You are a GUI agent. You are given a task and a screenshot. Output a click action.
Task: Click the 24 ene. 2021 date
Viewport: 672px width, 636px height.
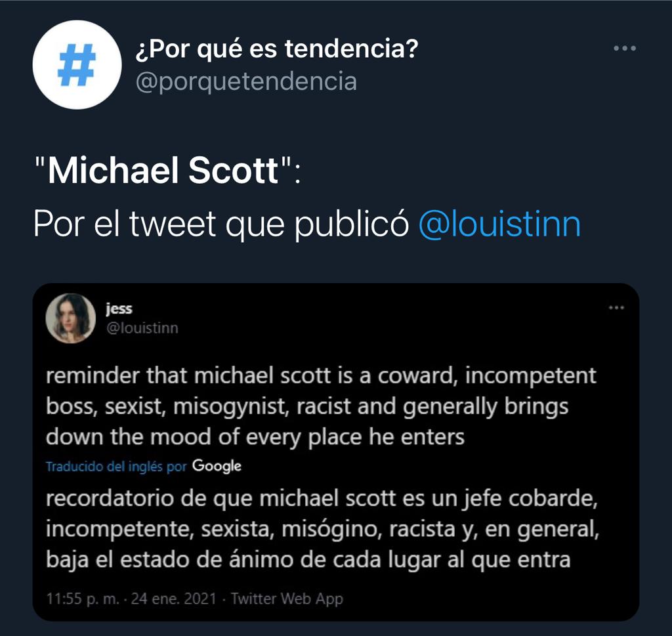click(x=173, y=599)
